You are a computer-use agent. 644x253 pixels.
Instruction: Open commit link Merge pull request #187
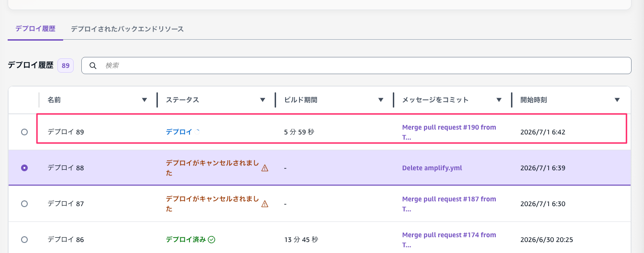click(449, 204)
